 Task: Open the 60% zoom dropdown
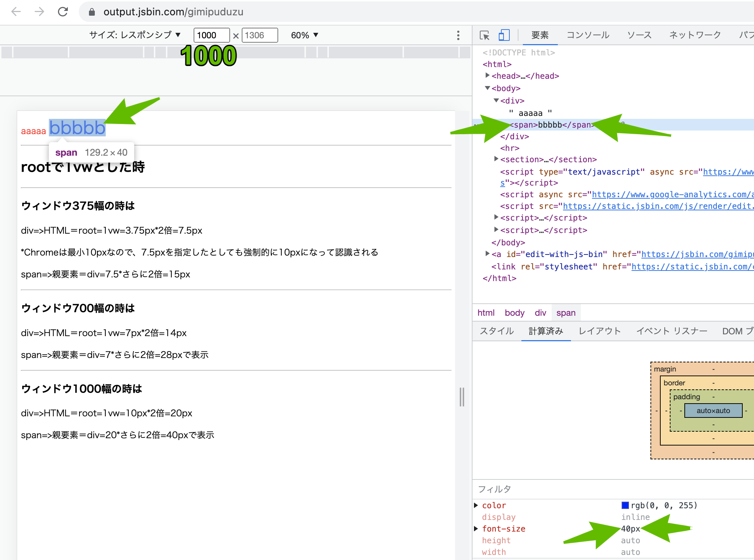(305, 35)
